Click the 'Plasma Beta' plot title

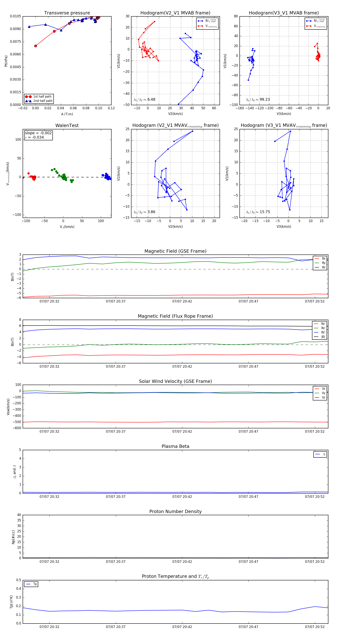[175, 446]
